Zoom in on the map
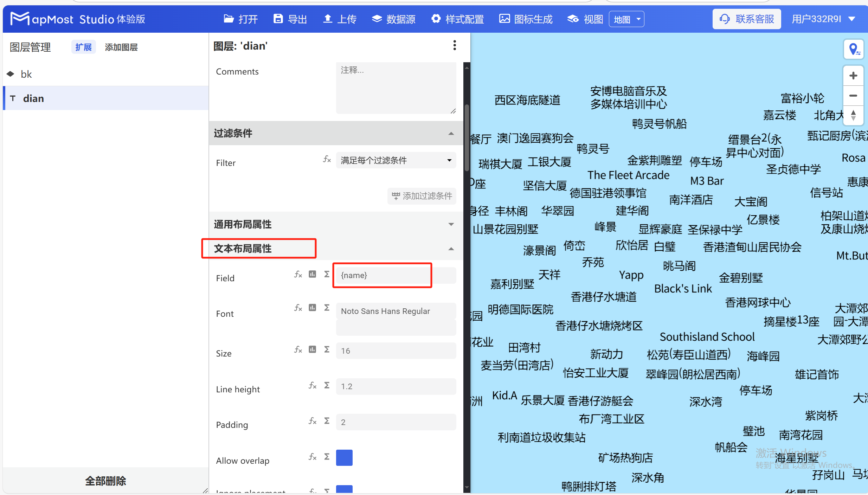The height and width of the screenshot is (495, 868). click(x=854, y=75)
